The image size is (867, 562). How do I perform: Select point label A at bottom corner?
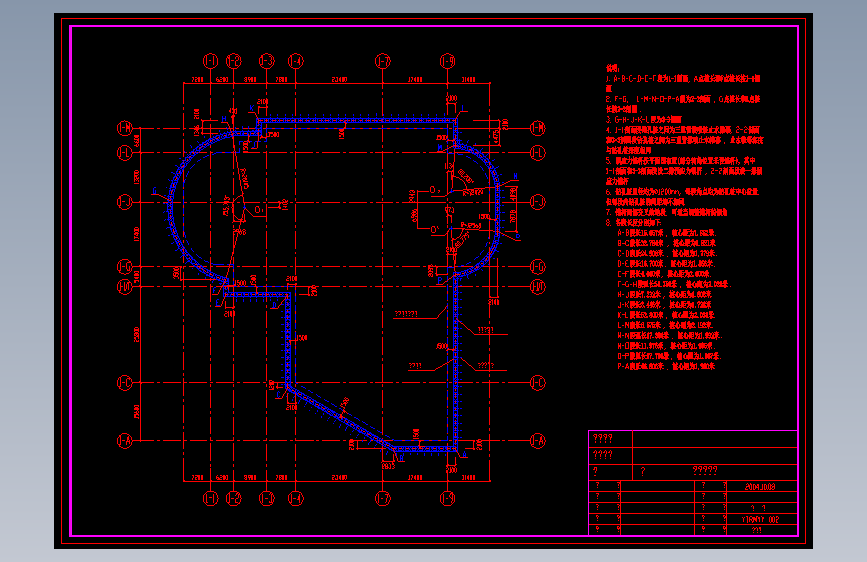[x=464, y=455]
